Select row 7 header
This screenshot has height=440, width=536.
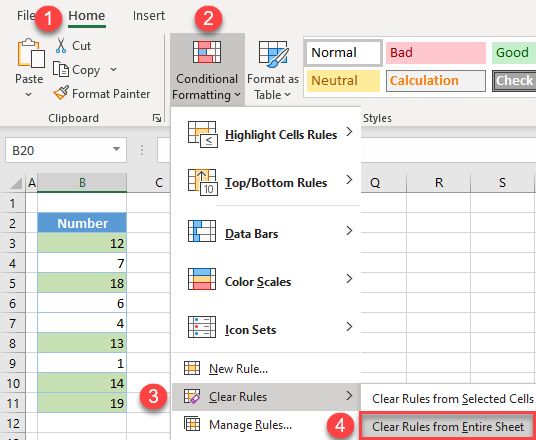point(13,323)
